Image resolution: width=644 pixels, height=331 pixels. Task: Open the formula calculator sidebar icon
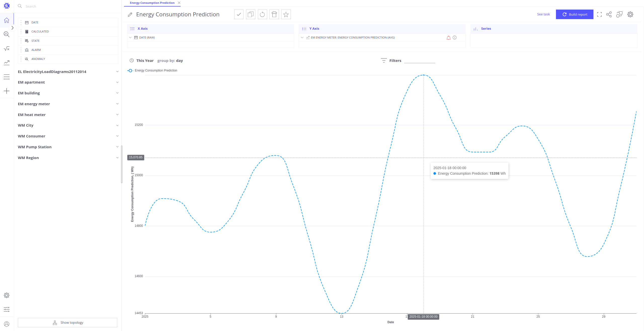pos(7,49)
